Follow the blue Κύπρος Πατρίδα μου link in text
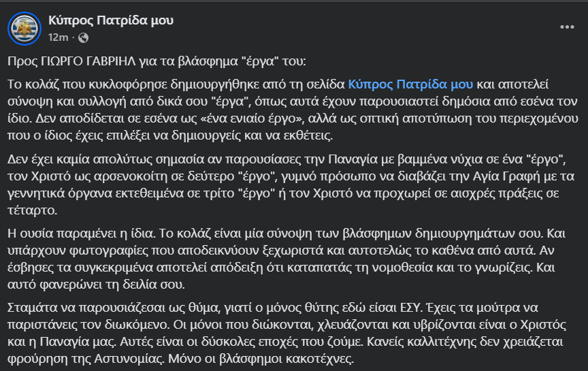This screenshot has width=588, height=371. (410, 84)
